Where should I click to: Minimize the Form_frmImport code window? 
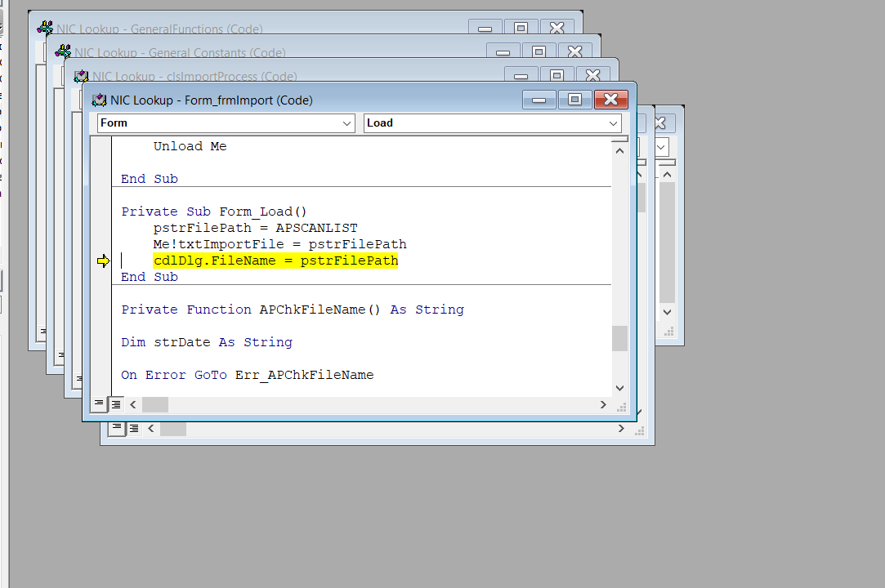tap(539, 100)
